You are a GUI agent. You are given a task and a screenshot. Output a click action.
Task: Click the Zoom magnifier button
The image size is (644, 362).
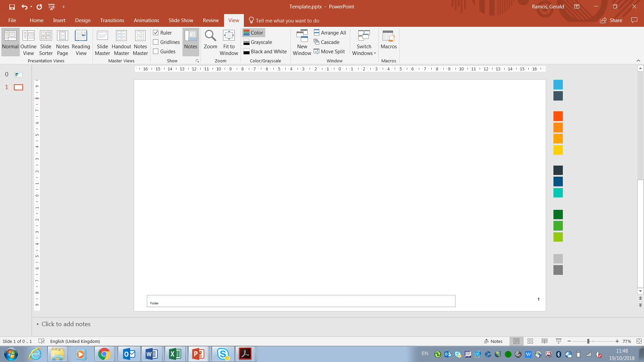tap(211, 40)
